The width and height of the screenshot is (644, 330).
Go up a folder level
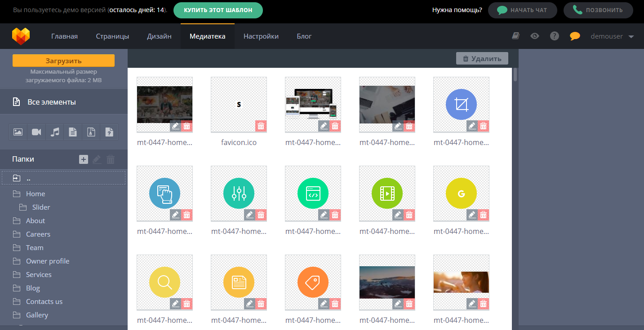(28, 178)
